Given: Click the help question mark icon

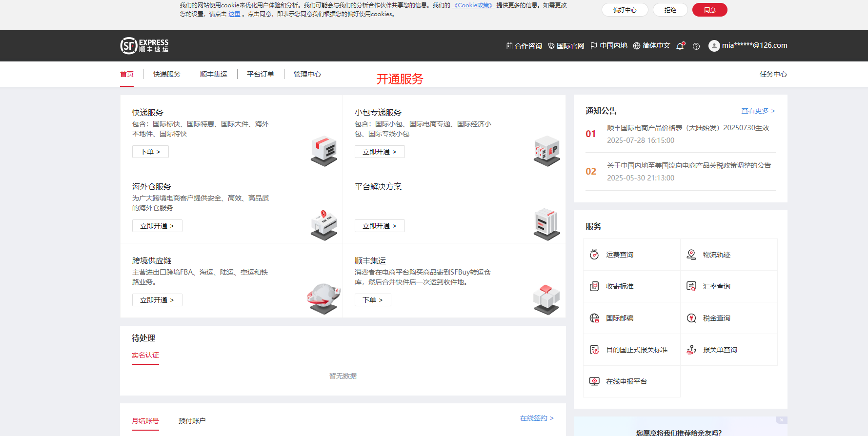Looking at the screenshot, I should coord(696,46).
